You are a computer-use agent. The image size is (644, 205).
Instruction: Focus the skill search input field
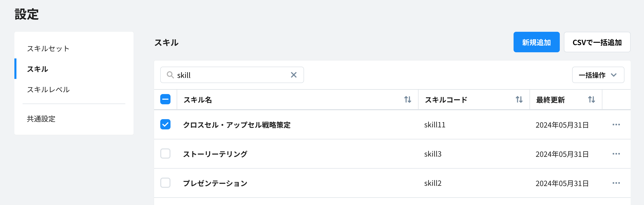pos(231,75)
